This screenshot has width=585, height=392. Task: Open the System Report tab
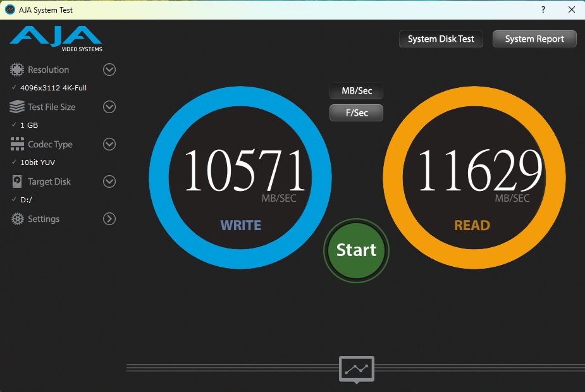click(534, 39)
